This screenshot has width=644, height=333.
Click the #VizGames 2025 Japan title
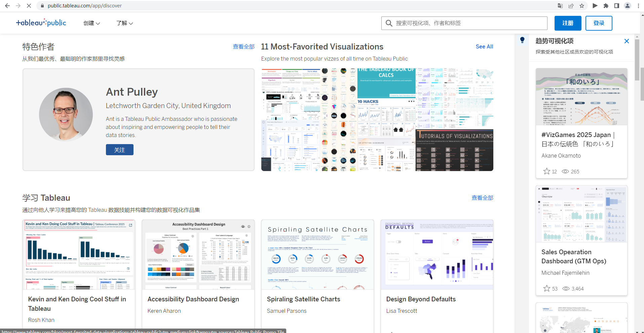578,139
